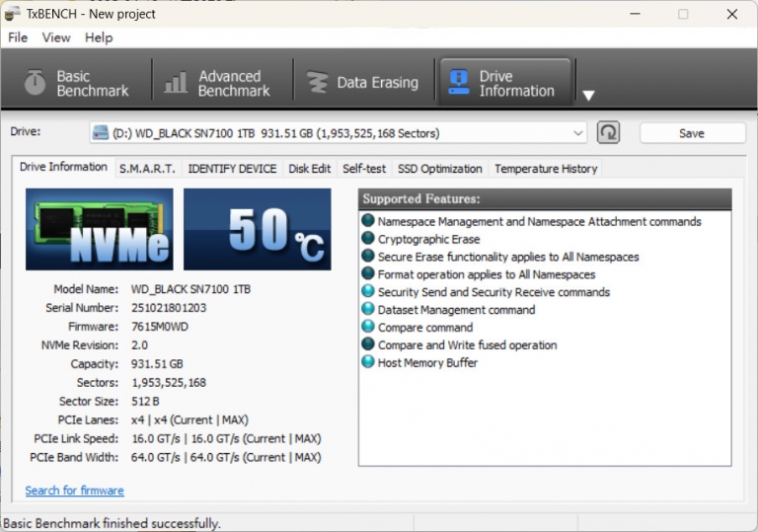Click the firmware value 7615M0WD
The image size is (758, 532).
click(160, 327)
